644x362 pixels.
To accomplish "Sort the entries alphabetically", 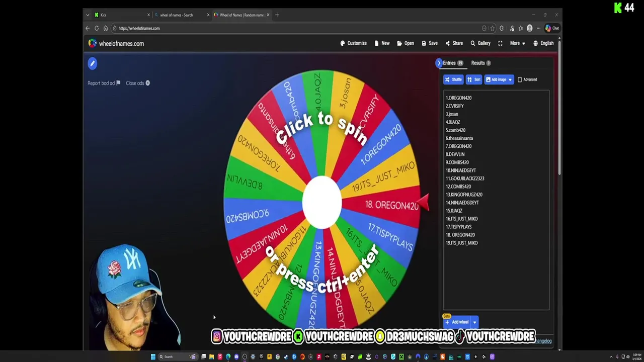I will [x=474, y=79].
